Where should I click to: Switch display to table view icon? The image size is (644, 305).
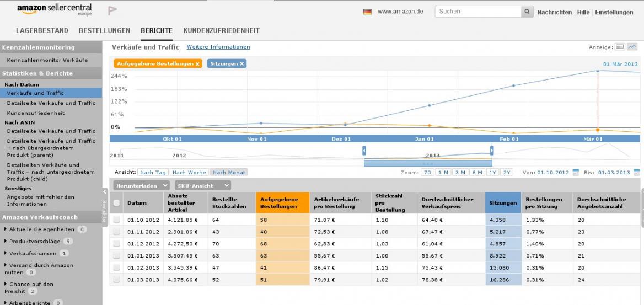tap(620, 47)
